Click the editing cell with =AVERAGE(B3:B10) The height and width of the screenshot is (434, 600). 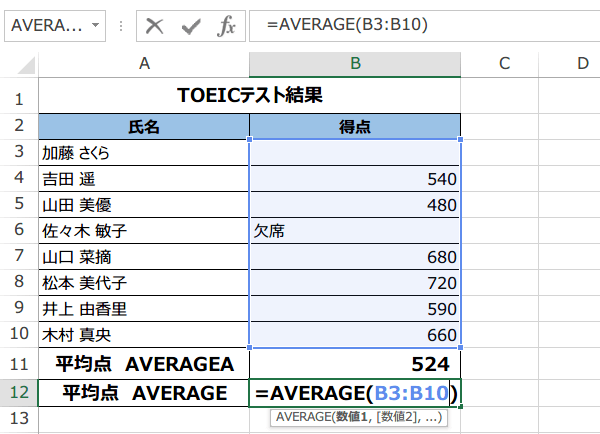click(x=355, y=393)
